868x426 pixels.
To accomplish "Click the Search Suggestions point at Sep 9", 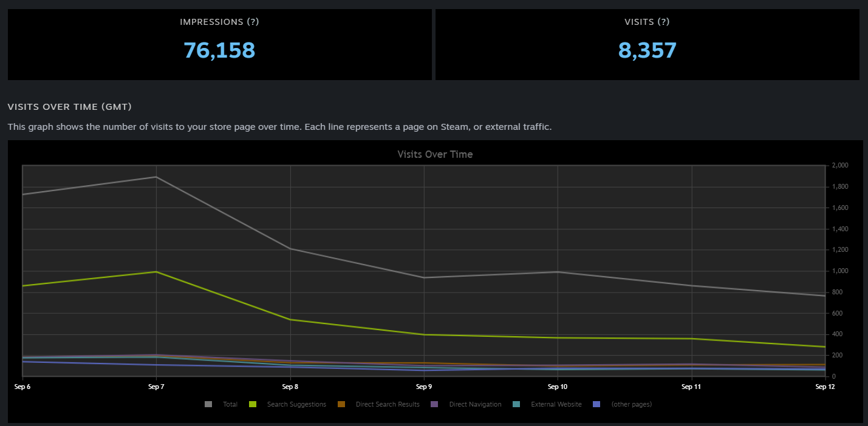I will pyautogui.click(x=424, y=334).
